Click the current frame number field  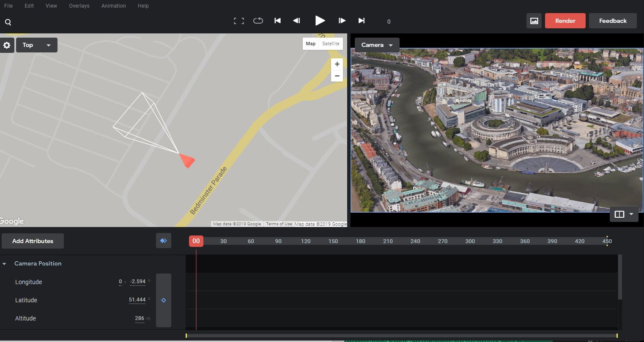click(x=389, y=22)
